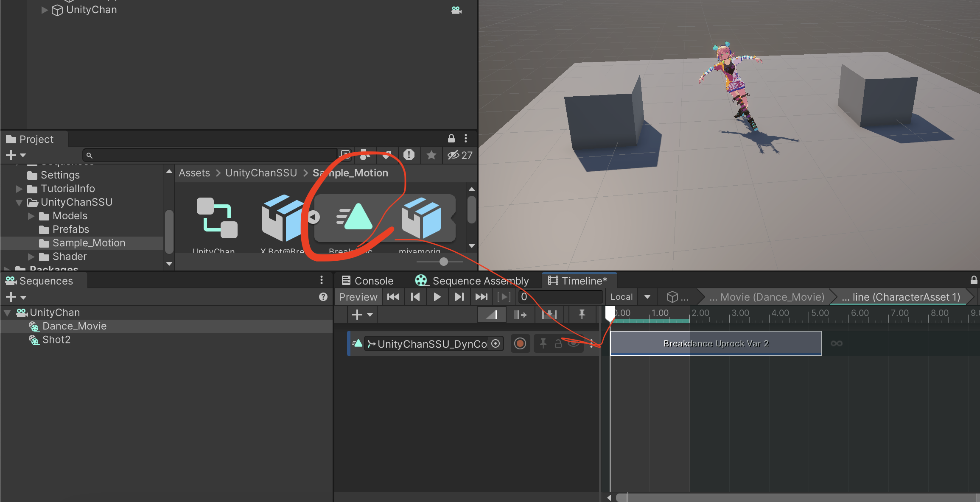Screen dimensions: 980x502
Task: Go to the timeline end
Action: (x=481, y=297)
